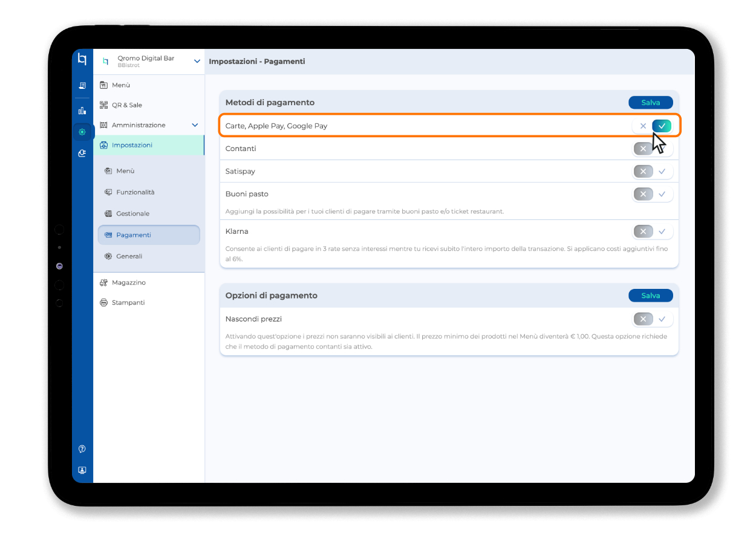Open the bar chart statistics icon

click(83, 111)
